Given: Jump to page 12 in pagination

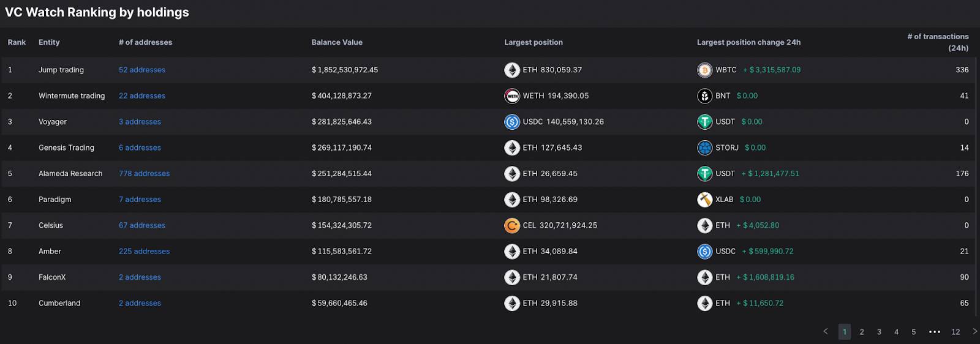Looking at the screenshot, I should (956, 332).
